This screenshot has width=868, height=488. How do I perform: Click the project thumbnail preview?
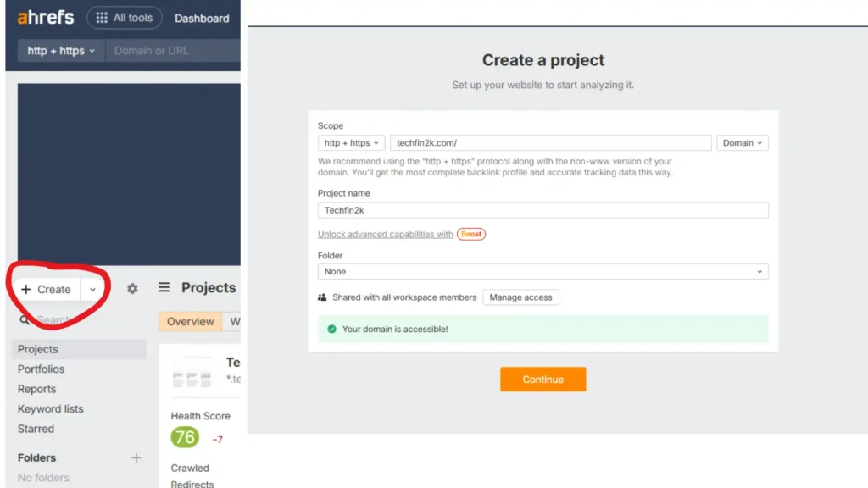(192, 373)
